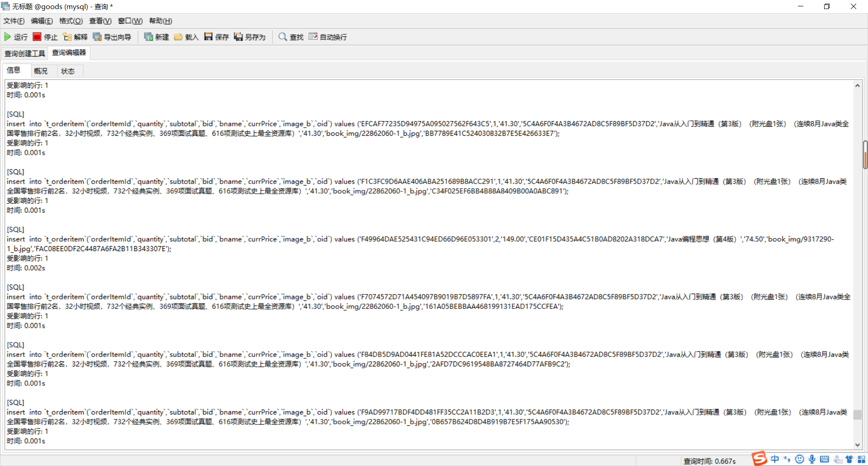Click the Sogou account login icon
Screen dimensions: 868x466
click(837, 459)
